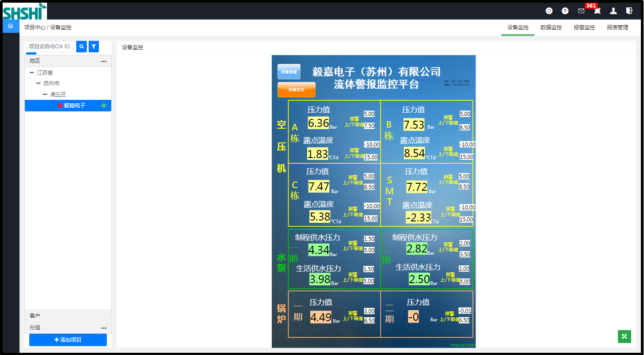Select the 苏州市 label in the tree

point(51,83)
